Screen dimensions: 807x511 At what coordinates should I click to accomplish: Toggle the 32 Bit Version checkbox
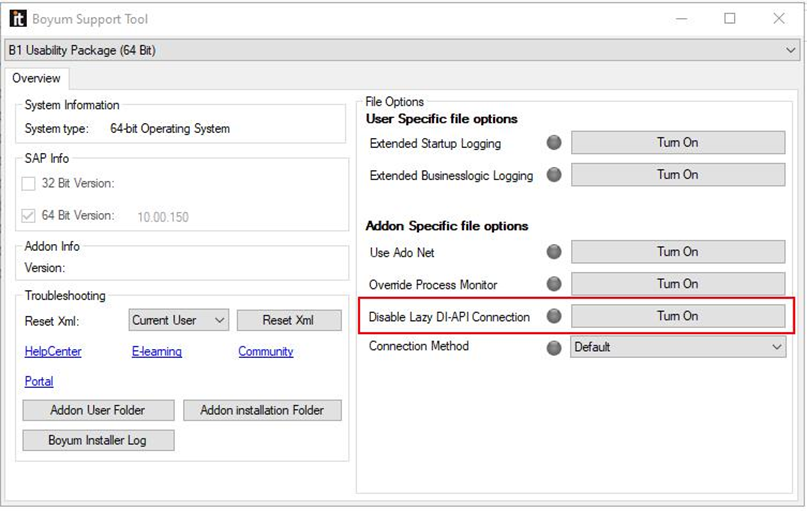pyautogui.click(x=28, y=184)
